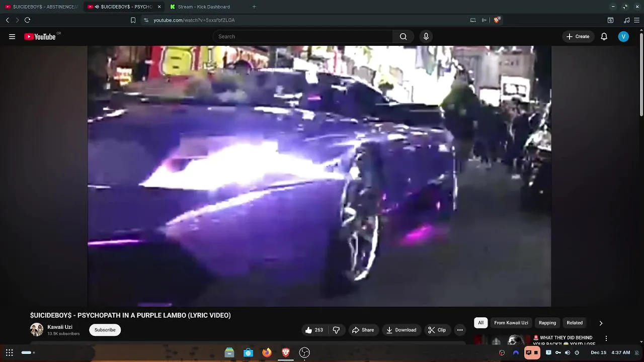The width and height of the screenshot is (644, 362).
Task: Open the unknown-input help tray icon
Action: 548,352
